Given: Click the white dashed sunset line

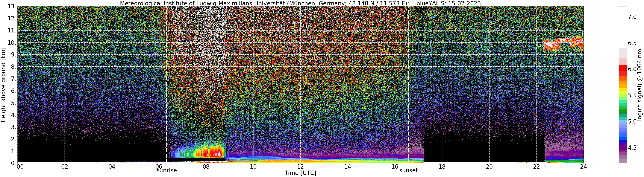Looking at the screenshot, I should (x=409, y=85).
